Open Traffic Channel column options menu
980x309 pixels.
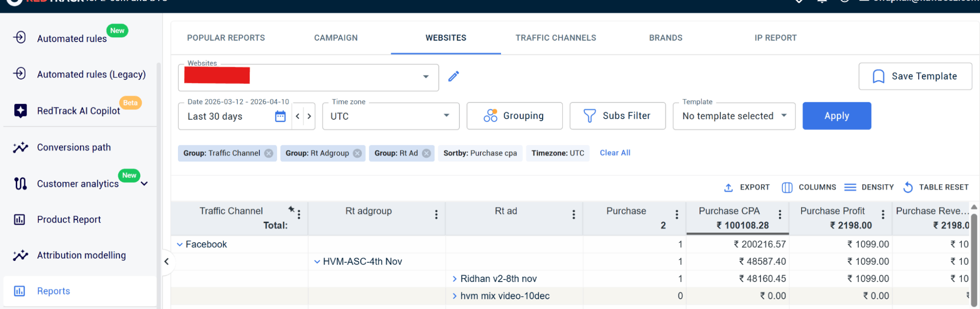pyautogui.click(x=299, y=214)
